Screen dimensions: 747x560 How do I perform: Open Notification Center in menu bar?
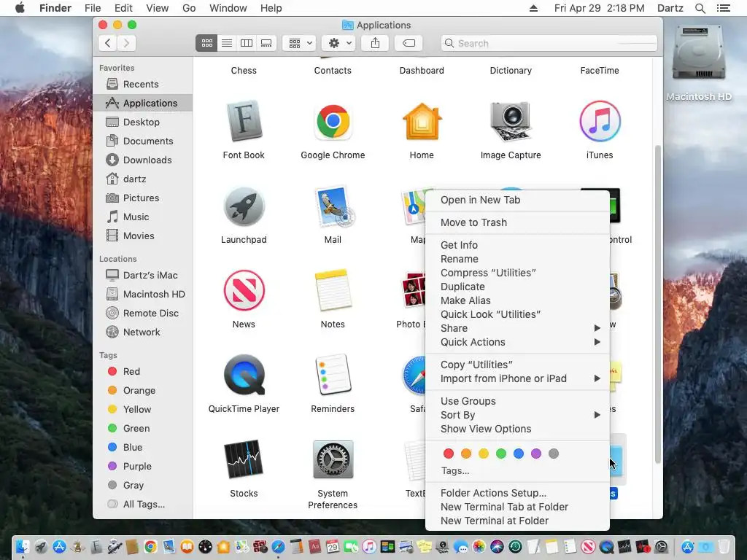click(724, 8)
